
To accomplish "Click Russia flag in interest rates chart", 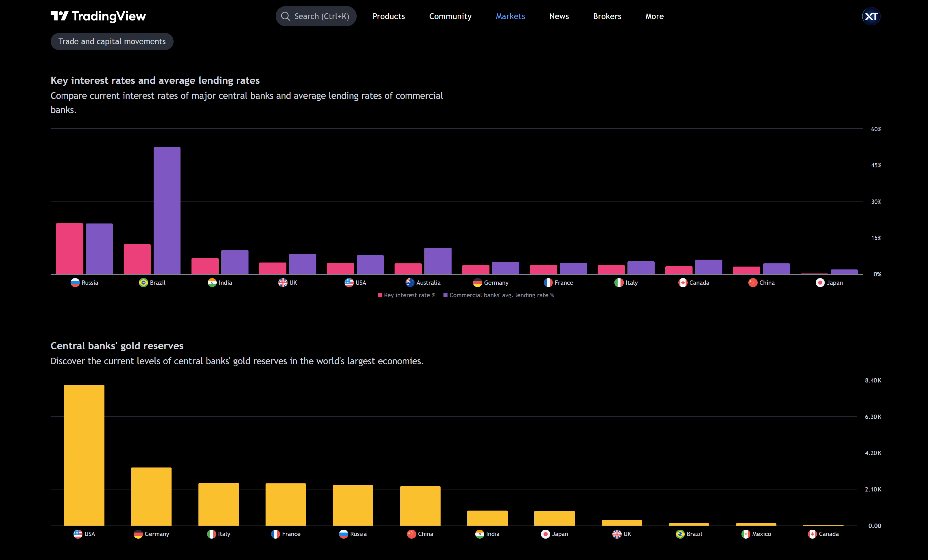I will pos(75,283).
